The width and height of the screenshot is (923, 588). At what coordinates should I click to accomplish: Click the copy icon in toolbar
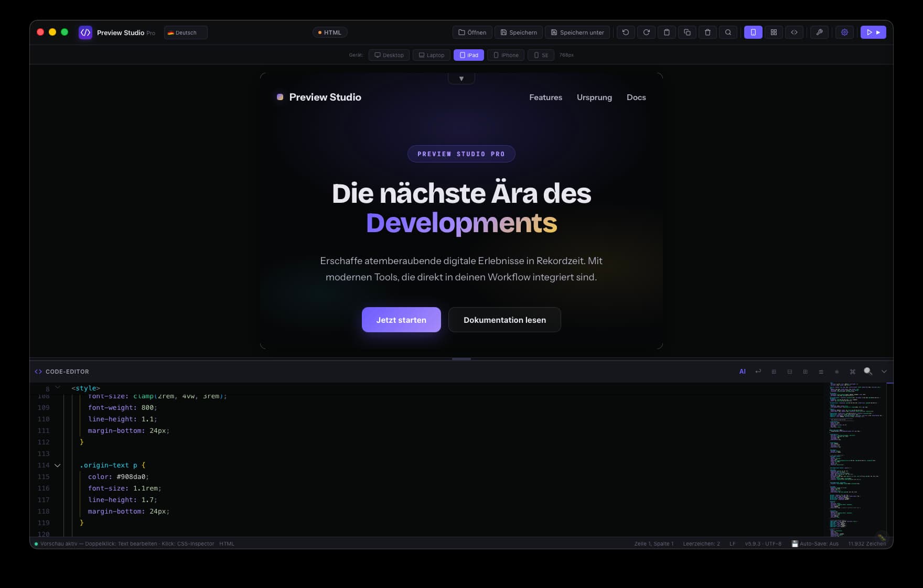point(687,32)
